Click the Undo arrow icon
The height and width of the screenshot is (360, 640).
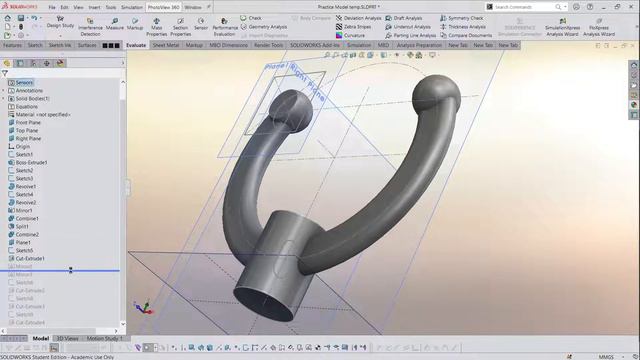point(34,18)
